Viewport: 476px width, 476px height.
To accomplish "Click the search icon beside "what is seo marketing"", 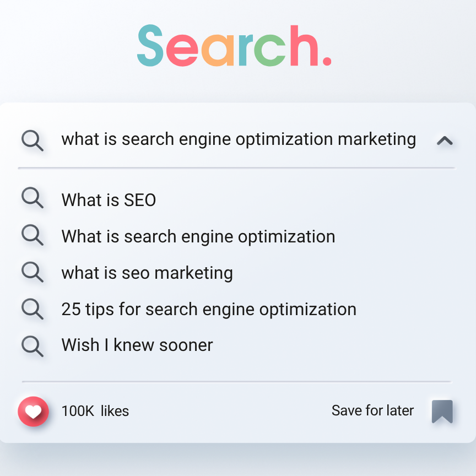I will (x=32, y=272).
